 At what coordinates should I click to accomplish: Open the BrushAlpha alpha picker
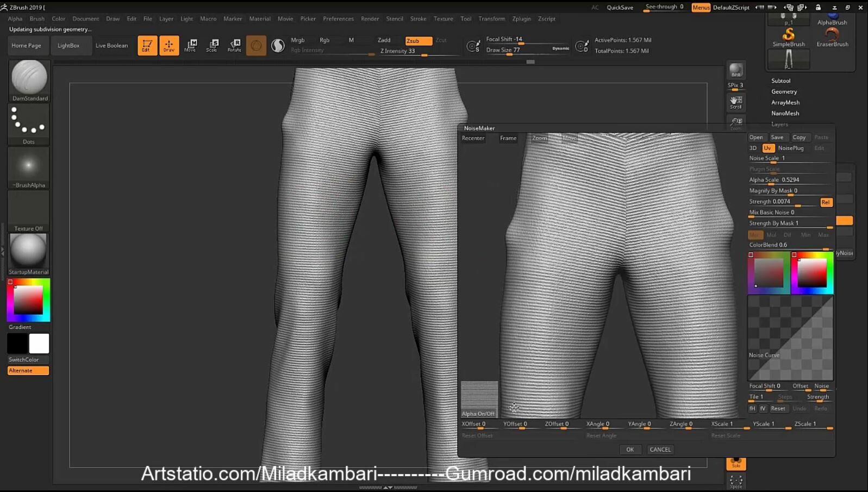tap(29, 168)
